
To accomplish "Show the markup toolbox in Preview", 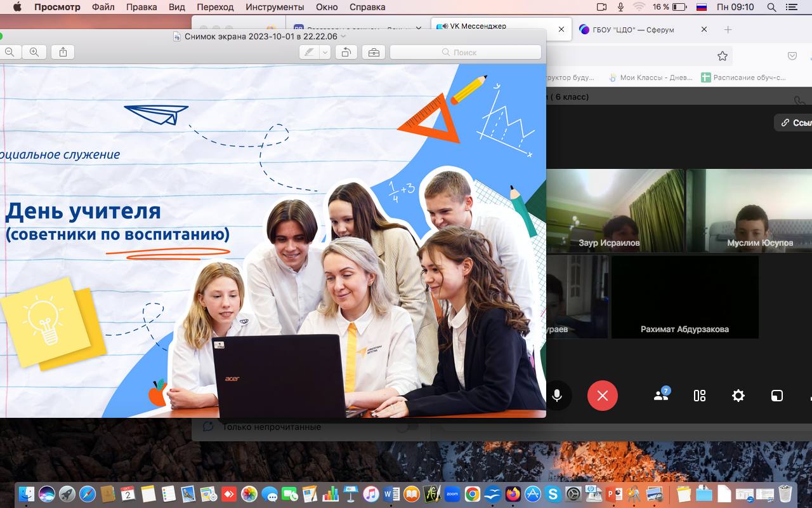I will [374, 52].
